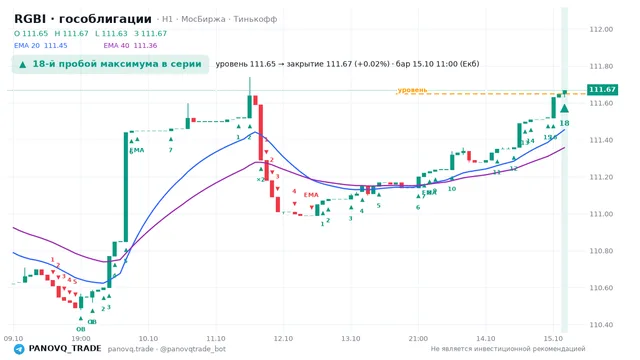Click the large green breakout arrow above 18
The width and height of the screenshot is (640, 360).
[564, 108]
